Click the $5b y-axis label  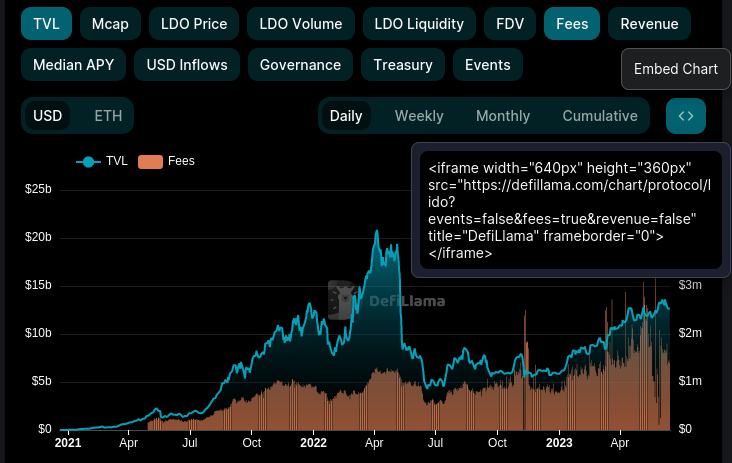coord(41,381)
